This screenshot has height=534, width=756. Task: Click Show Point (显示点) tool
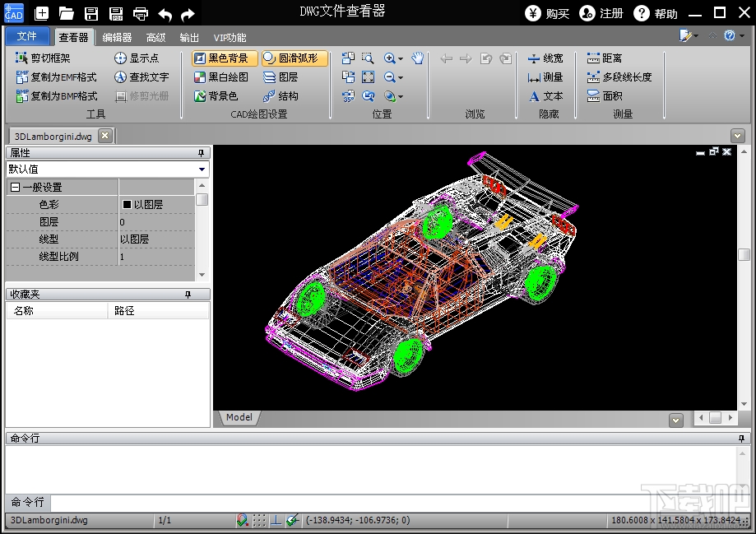pos(137,58)
